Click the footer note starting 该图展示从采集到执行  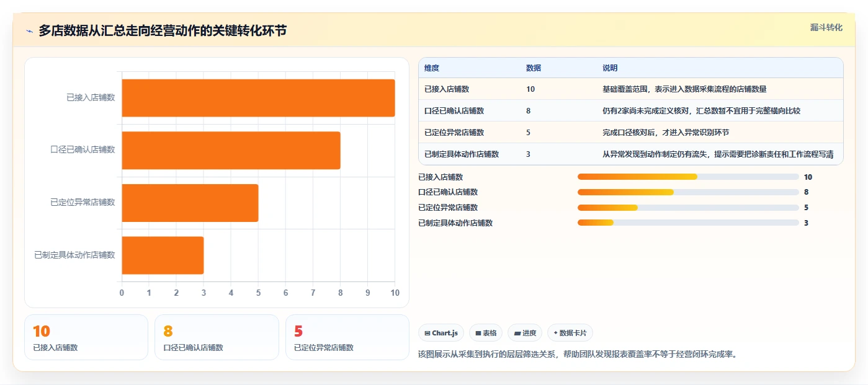coord(578,355)
